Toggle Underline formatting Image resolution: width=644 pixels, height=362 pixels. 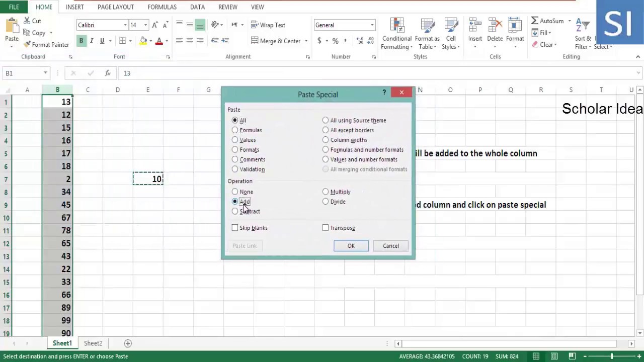(x=102, y=41)
